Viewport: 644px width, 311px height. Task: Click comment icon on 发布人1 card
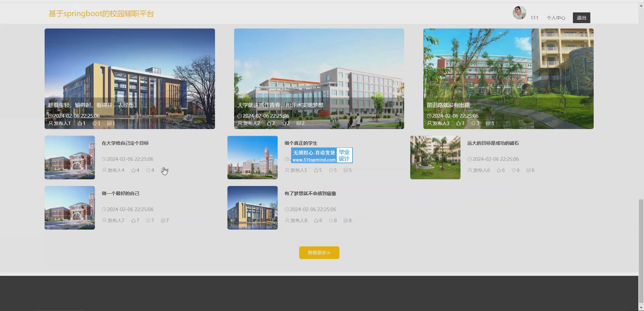pyautogui.click(x=109, y=123)
